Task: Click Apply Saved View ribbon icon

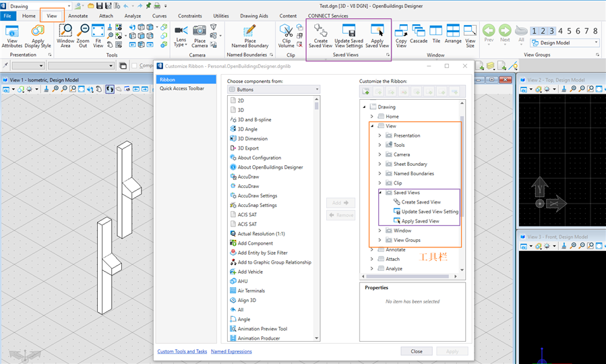Action: point(377,36)
